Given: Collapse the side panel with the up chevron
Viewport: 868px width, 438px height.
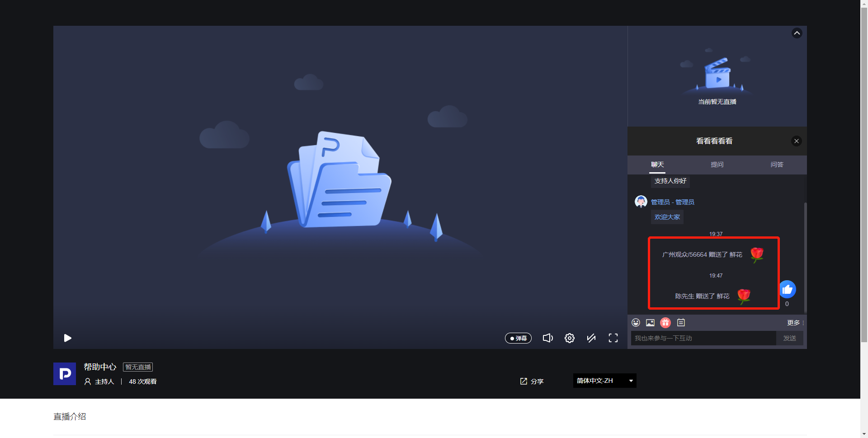Looking at the screenshot, I should point(797,33).
